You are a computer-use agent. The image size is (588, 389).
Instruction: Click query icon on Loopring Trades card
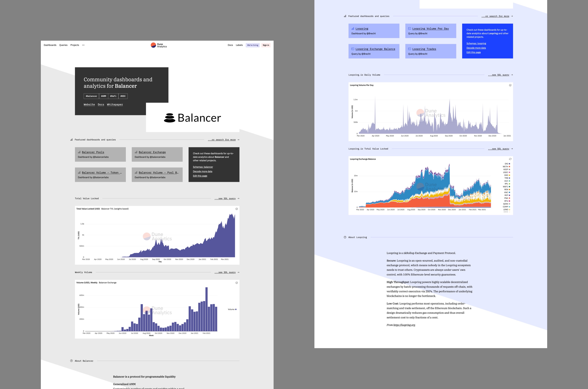410,49
